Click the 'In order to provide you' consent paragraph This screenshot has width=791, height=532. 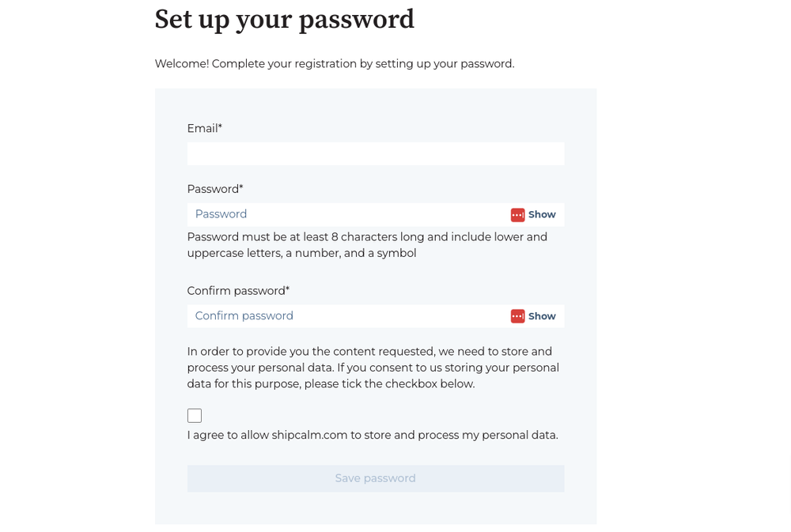click(373, 368)
